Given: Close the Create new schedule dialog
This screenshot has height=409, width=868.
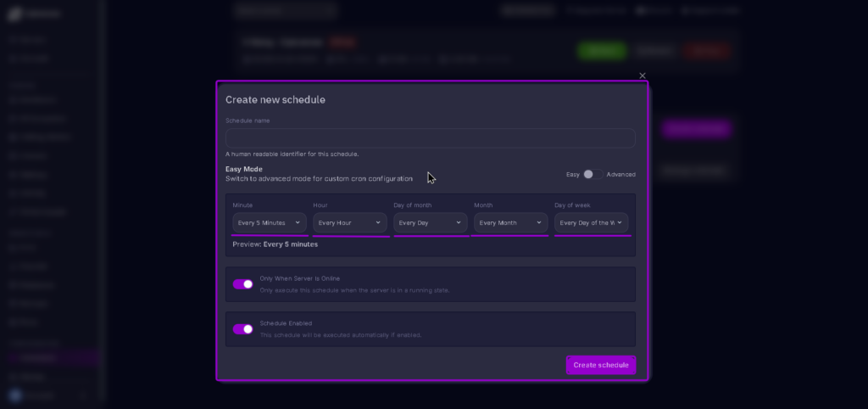Looking at the screenshot, I should coord(643,76).
